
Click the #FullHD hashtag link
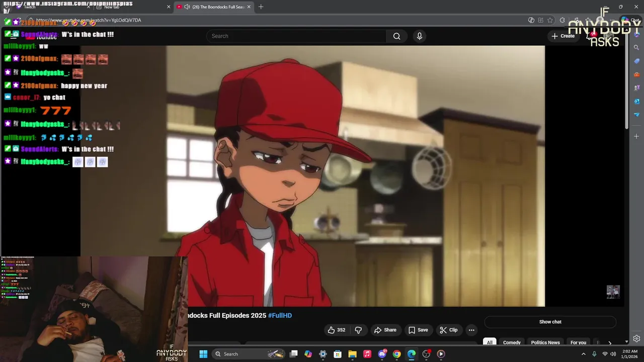click(x=280, y=315)
